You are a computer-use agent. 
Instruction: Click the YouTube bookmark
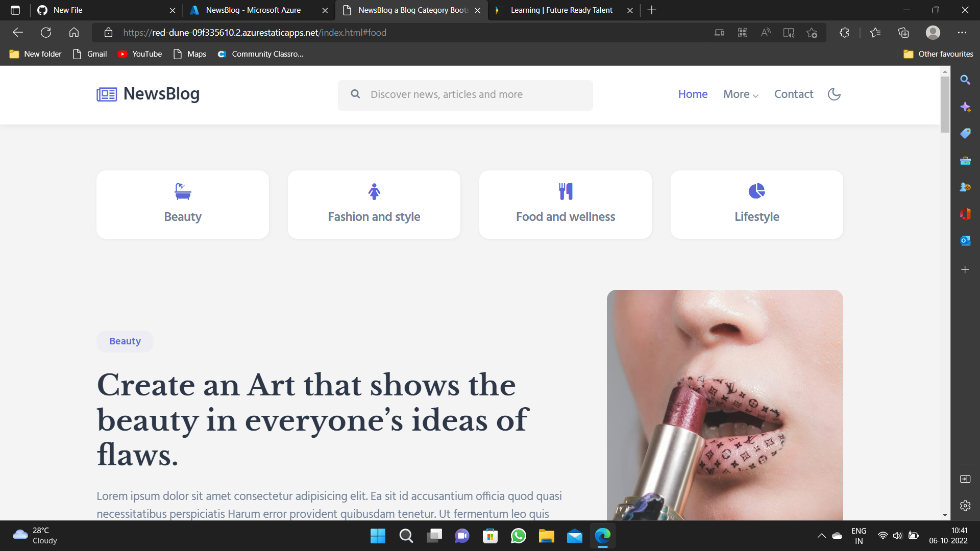139,54
